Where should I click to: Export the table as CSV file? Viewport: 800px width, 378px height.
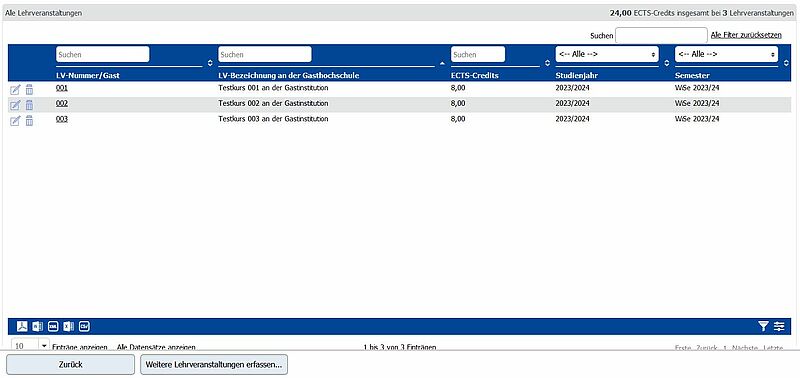[x=84, y=326]
